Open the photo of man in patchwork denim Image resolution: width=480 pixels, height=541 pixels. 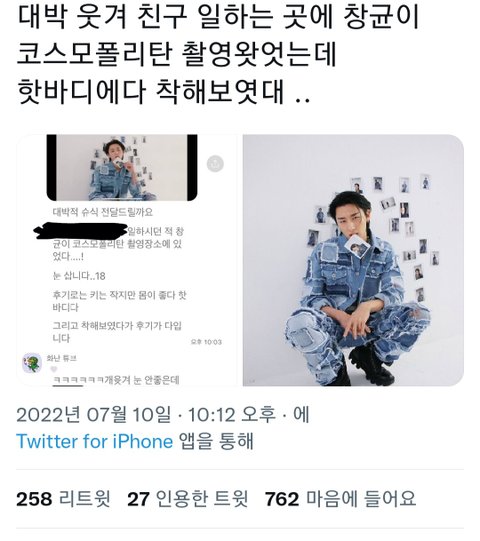353,260
